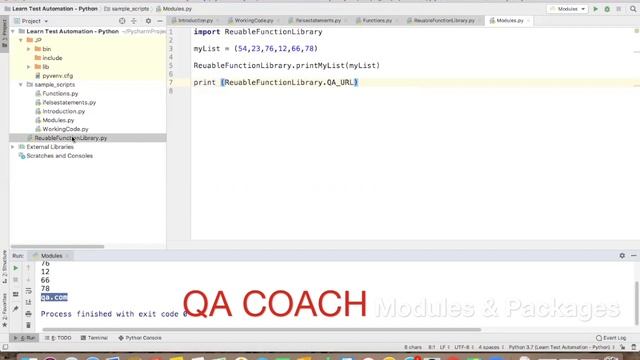Switch to ifelsestatements.py editor tab
The height and width of the screenshot is (360, 640).
click(318, 20)
